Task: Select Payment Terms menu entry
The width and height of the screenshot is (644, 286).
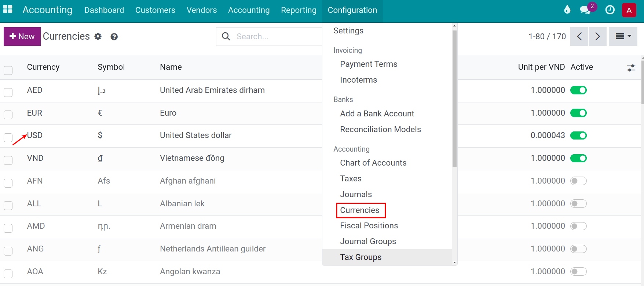Action: point(369,64)
